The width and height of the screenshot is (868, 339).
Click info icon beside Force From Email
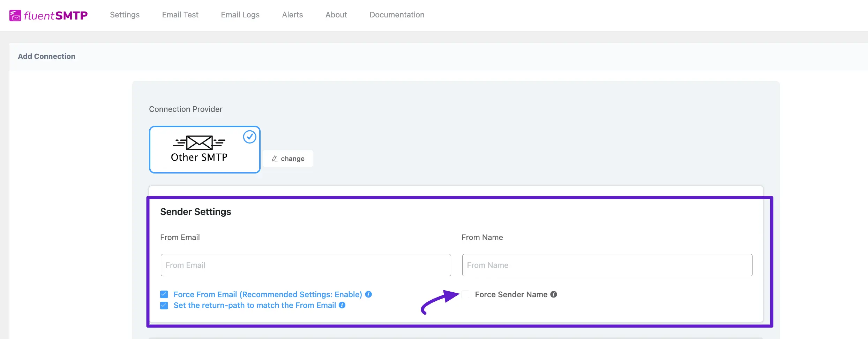(x=368, y=294)
